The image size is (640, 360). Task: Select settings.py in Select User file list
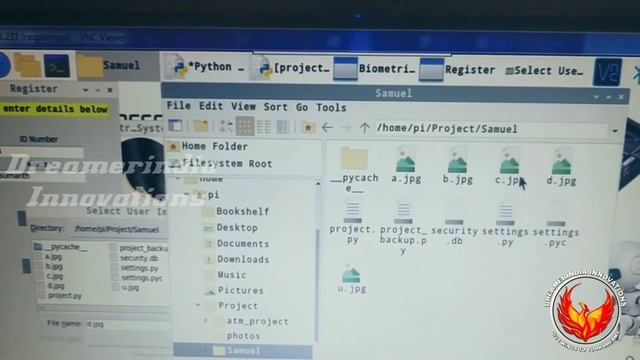pos(139,268)
